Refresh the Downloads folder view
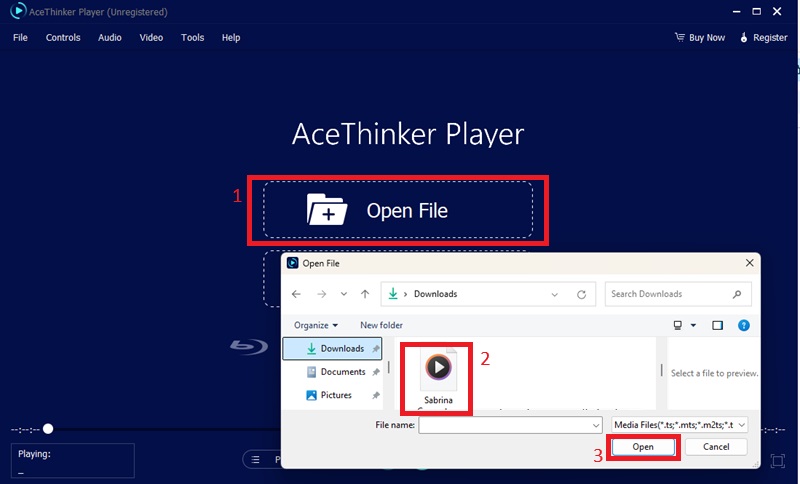This screenshot has width=800, height=484. pyautogui.click(x=581, y=294)
